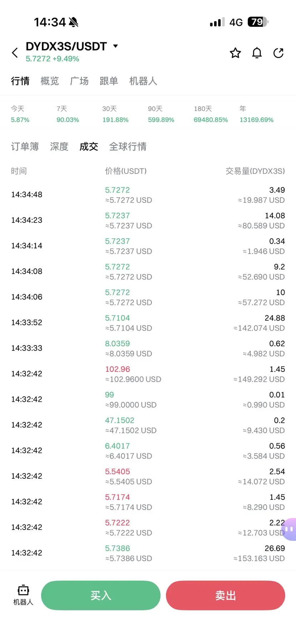
Task: Open the 机器人 robot icon at bottom
Action: point(23,595)
